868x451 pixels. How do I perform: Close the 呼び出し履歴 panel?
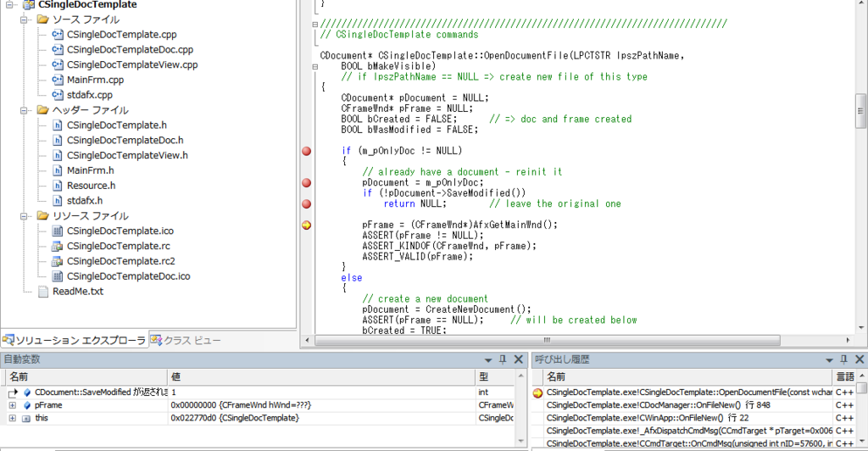click(860, 359)
